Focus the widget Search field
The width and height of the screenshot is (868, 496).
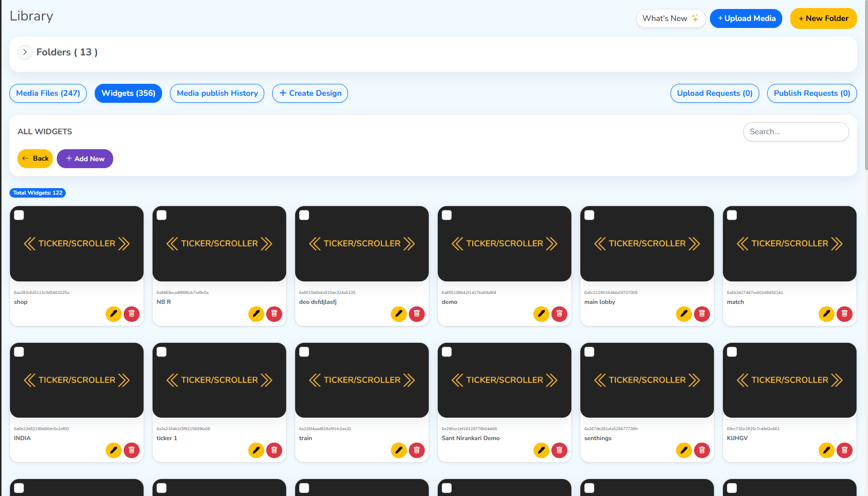click(x=796, y=132)
